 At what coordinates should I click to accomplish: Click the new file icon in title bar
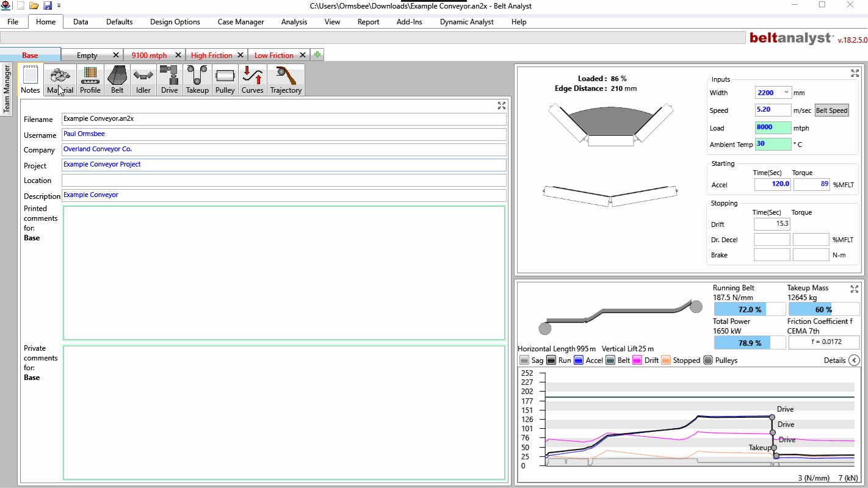[x=21, y=5]
